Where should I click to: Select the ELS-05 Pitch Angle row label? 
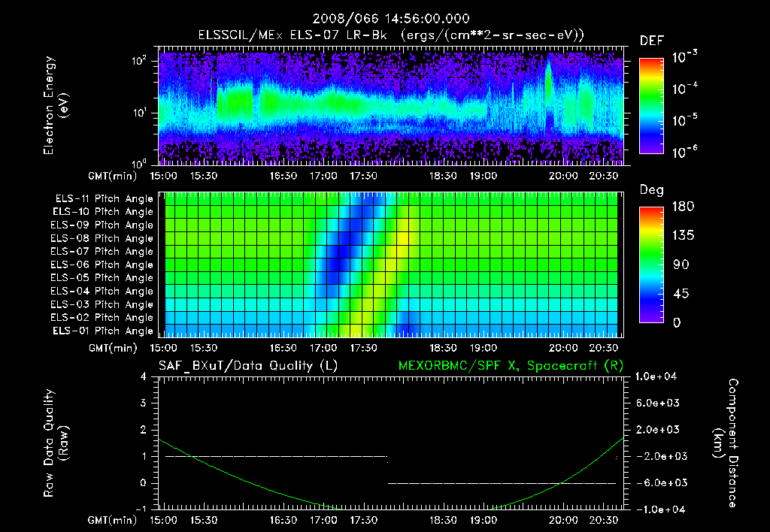102,278
